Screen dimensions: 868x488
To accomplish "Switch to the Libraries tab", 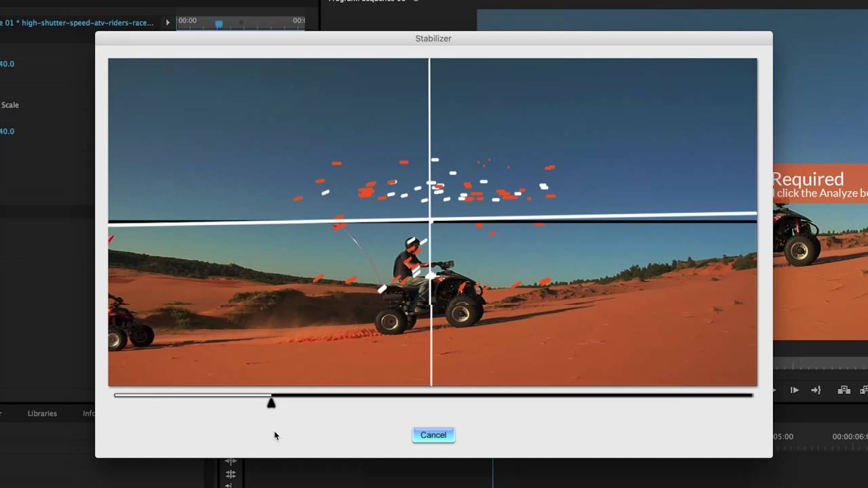I will coord(42,413).
